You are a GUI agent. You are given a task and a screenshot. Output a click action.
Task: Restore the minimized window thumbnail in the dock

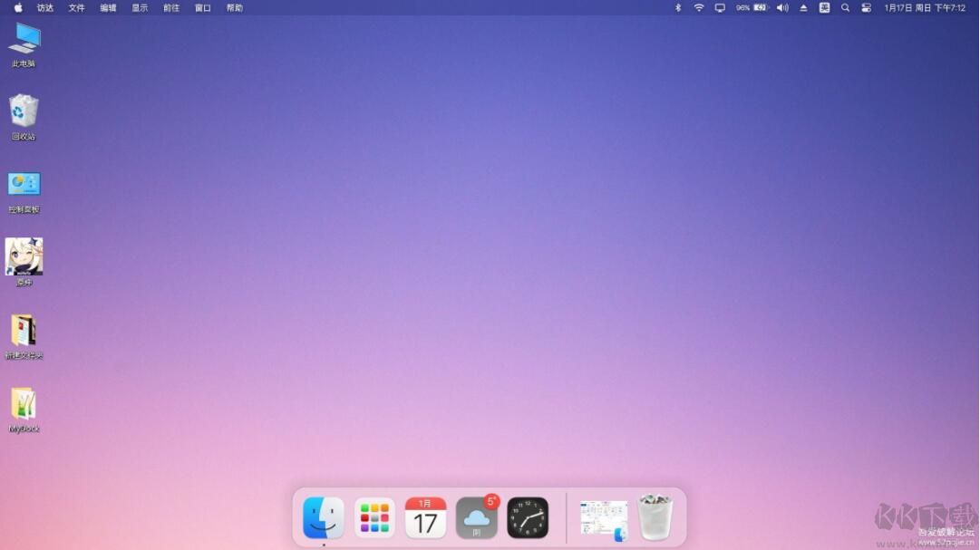point(603,516)
